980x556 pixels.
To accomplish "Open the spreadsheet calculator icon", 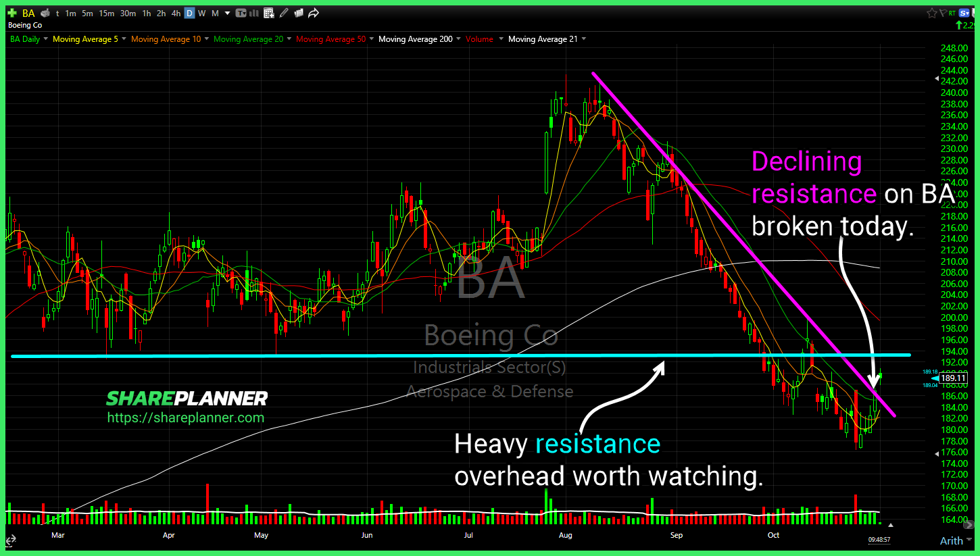I will tap(269, 13).
